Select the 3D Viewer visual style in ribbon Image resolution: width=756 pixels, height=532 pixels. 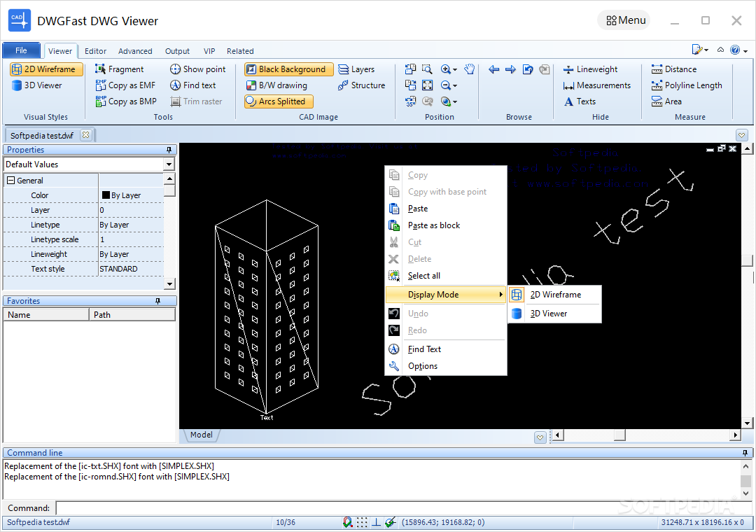[x=37, y=85]
